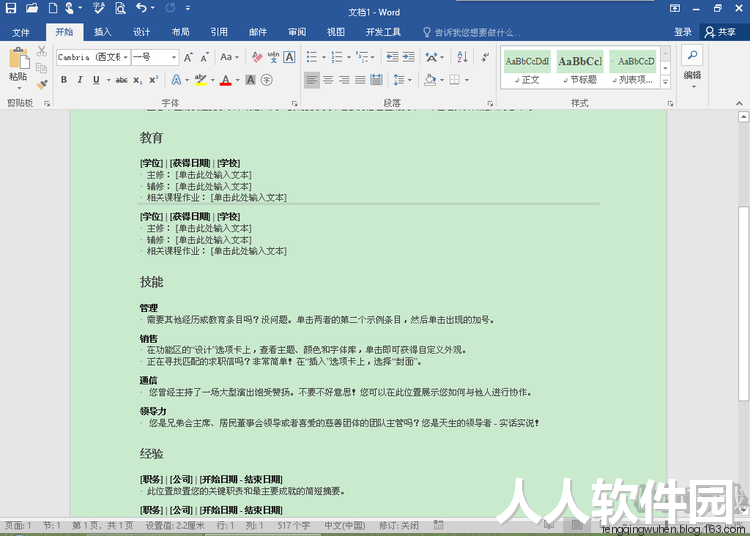Switch to the 开发工具 Developer tab

tap(383, 32)
